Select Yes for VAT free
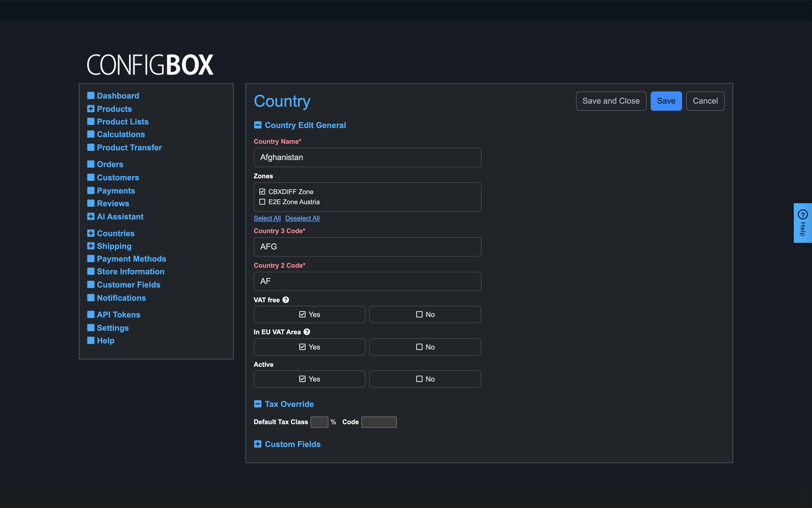Image resolution: width=812 pixels, height=508 pixels. click(x=309, y=314)
